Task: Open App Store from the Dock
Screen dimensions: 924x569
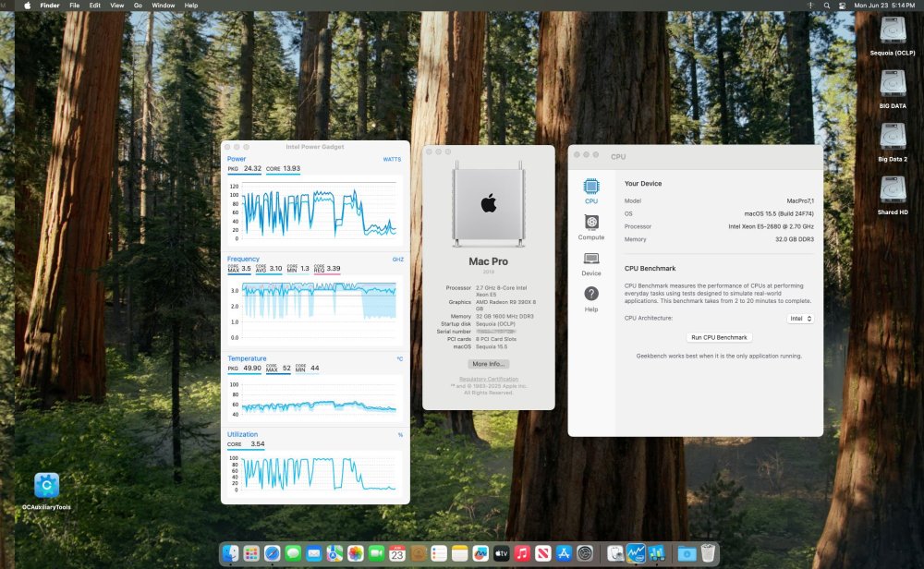Action: tap(564, 553)
